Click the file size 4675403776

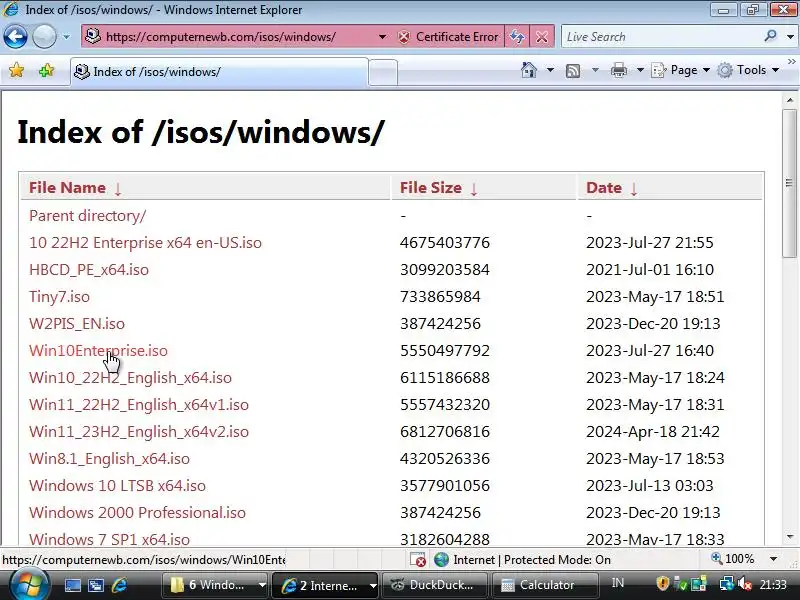point(444,242)
